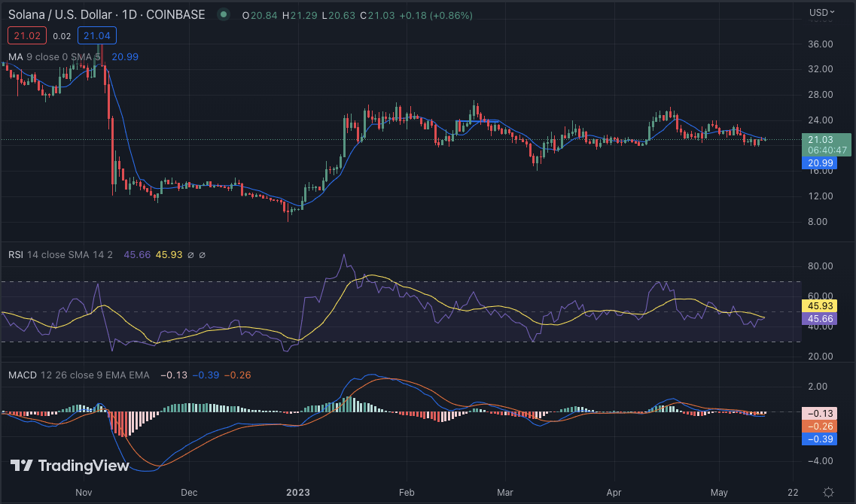This screenshot has height=504, width=856.
Task: Select the 0.02 spread value
Action: (x=62, y=37)
